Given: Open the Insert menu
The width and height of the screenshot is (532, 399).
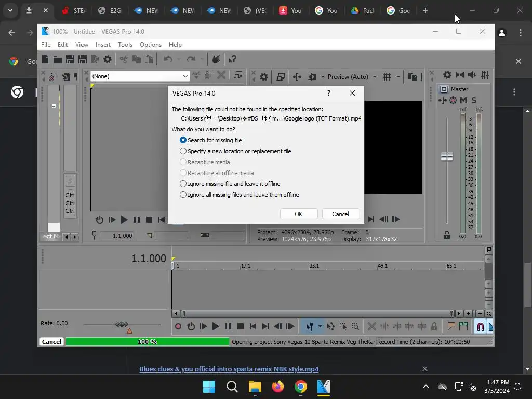Looking at the screenshot, I should coord(103,45).
